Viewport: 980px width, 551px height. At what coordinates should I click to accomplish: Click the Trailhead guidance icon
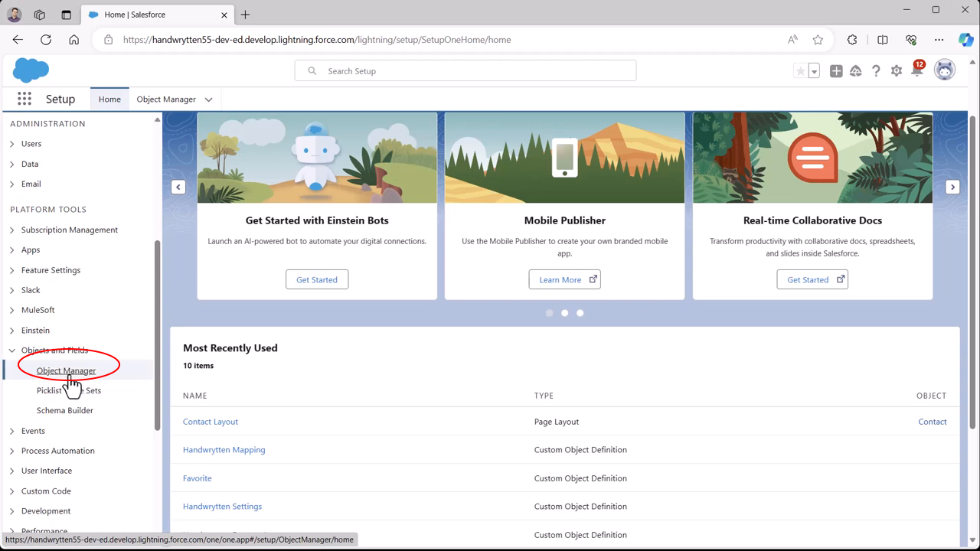click(x=856, y=71)
